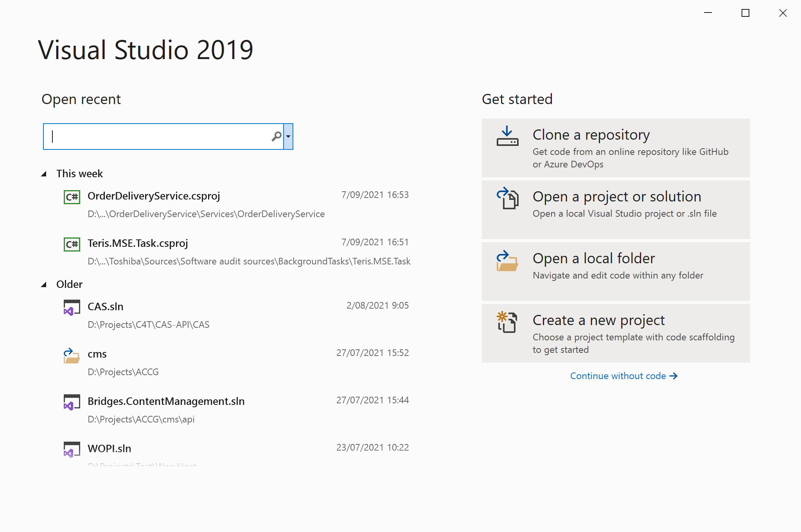Collapse the This week group
801x532 pixels.
pyautogui.click(x=44, y=174)
